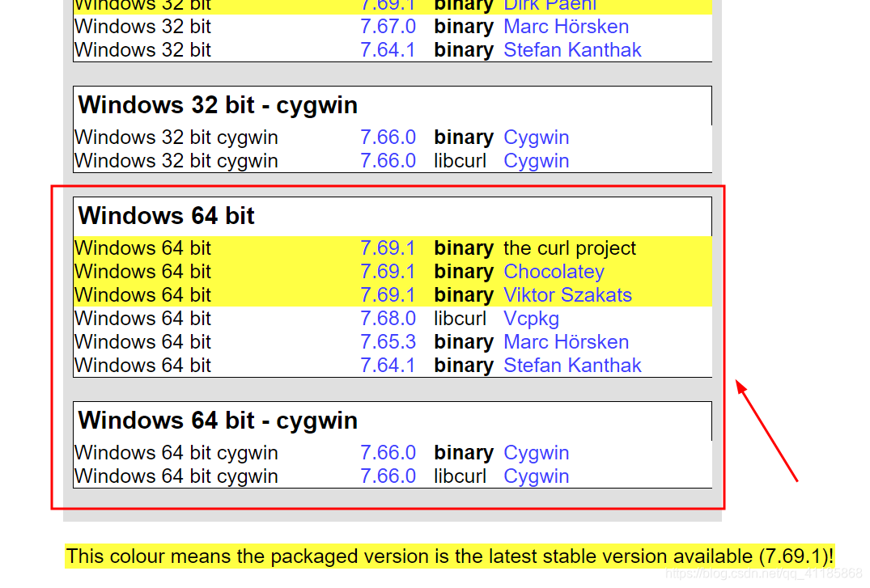Viewport: 870px width, 588px height.
Task: Open the 7.65.3 version link
Action: pos(388,341)
